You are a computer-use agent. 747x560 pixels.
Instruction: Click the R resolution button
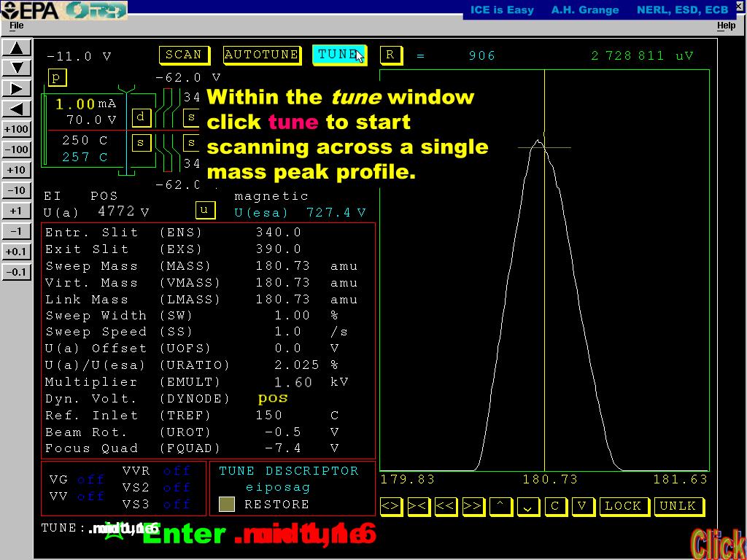(x=391, y=55)
